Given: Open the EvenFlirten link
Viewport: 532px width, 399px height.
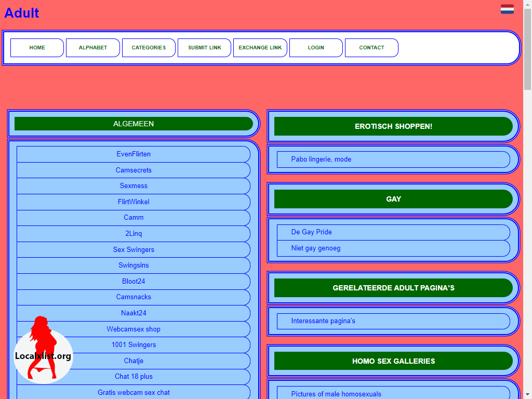Looking at the screenshot, I should click(x=134, y=154).
